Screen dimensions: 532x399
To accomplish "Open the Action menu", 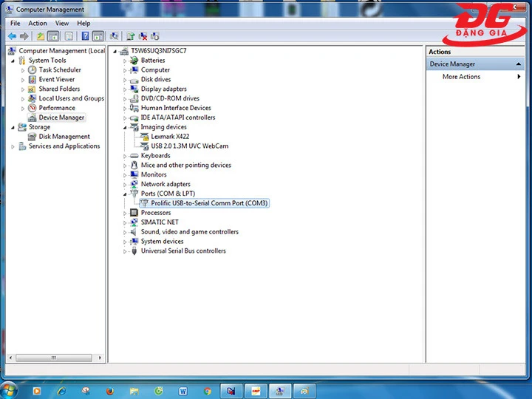I will (37, 23).
